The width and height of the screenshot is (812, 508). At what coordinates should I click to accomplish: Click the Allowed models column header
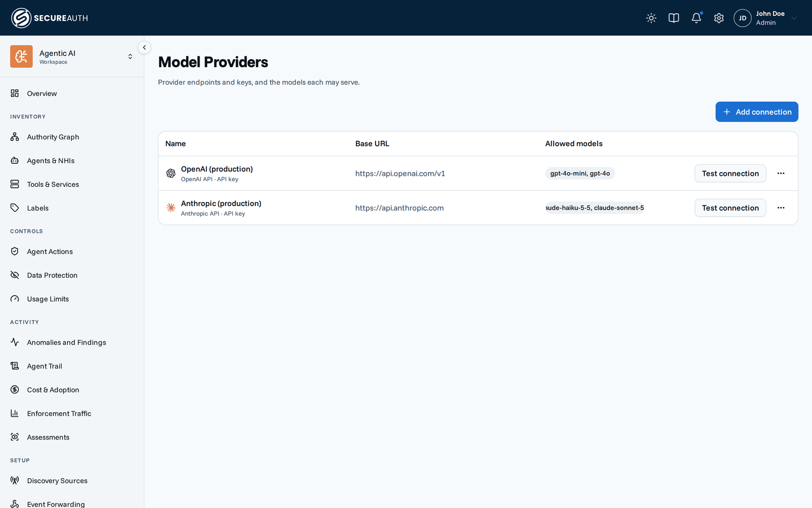point(574,144)
